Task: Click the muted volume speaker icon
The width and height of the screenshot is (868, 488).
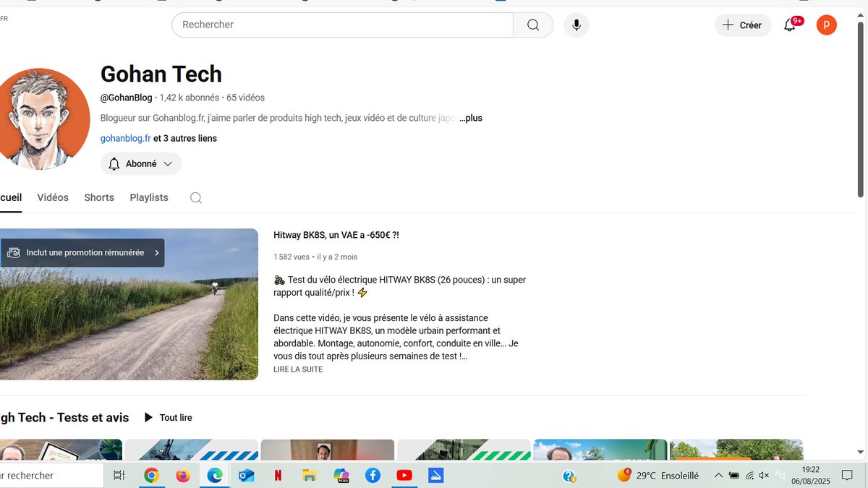Action: 764,476
